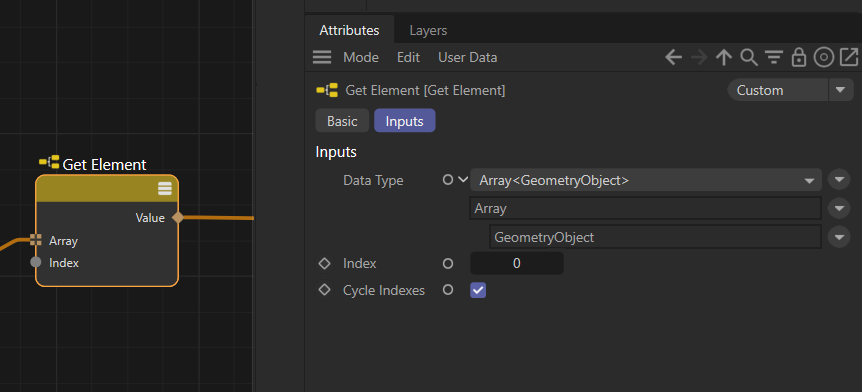
Task: Click the Array type field
Action: coord(645,208)
